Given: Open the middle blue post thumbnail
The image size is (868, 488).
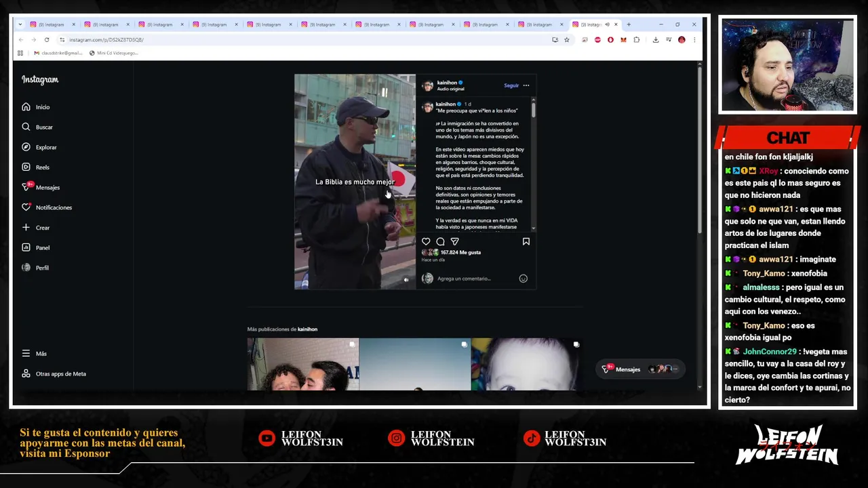Looking at the screenshot, I should 415,364.
